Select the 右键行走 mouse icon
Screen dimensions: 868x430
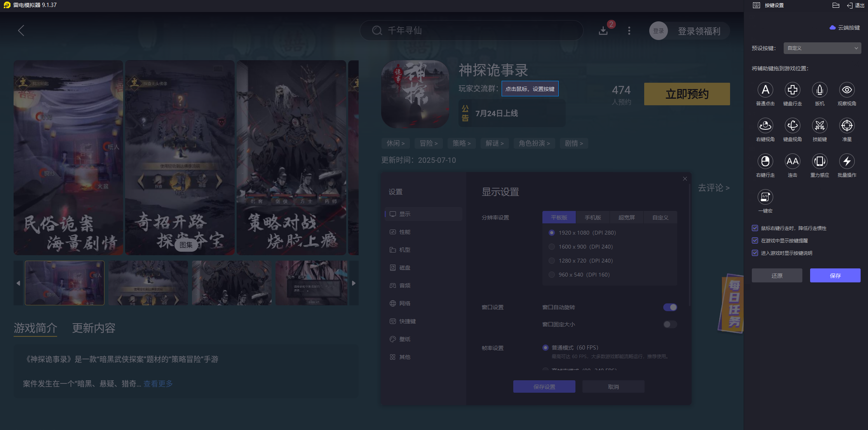765,161
